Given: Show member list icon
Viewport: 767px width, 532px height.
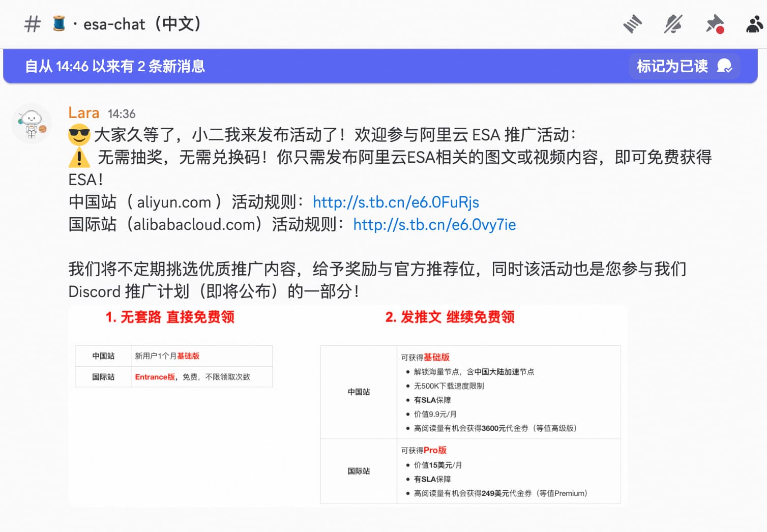Looking at the screenshot, I should [755, 24].
